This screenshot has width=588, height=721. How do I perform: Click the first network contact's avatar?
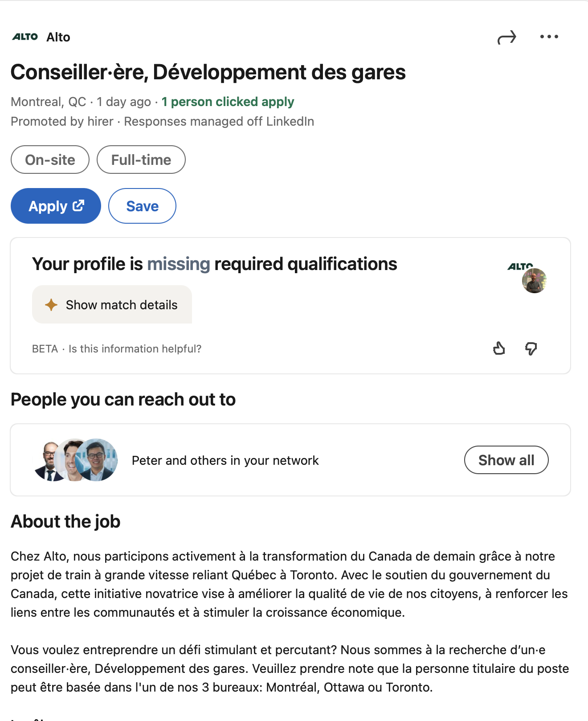47,460
